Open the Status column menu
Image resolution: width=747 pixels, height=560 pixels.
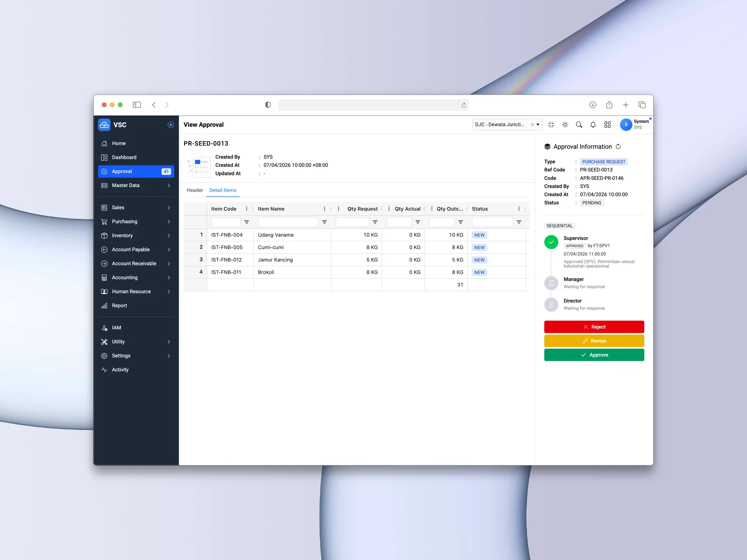(x=519, y=209)
